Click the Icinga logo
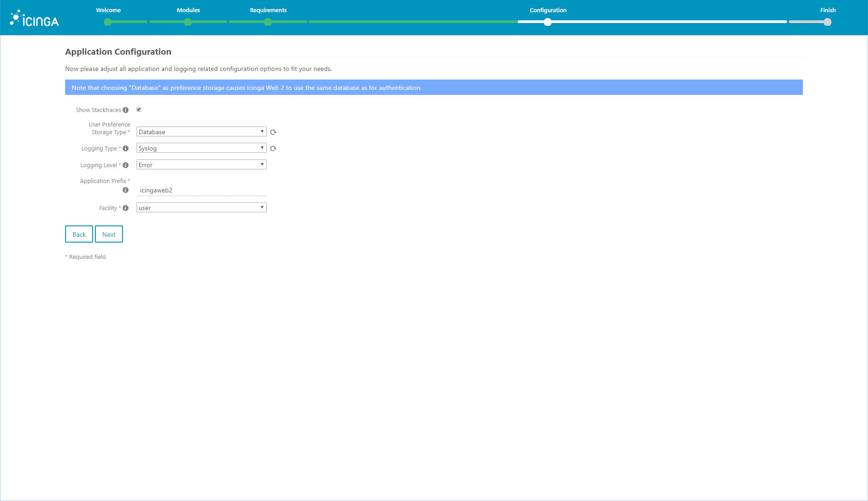This screenshot has width=868, height=501. (34, 19)
